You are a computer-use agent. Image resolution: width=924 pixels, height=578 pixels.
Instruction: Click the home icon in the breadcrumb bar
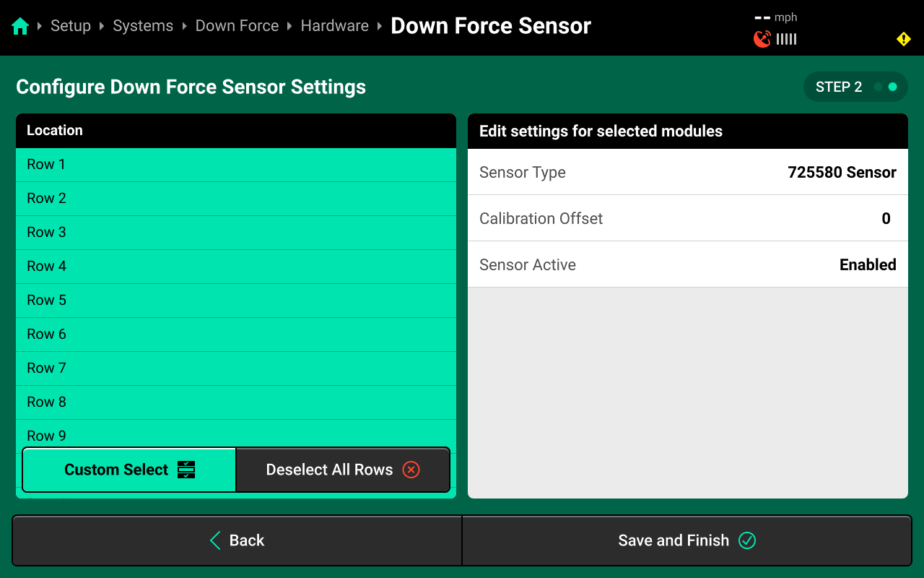[x=20, y=25]
